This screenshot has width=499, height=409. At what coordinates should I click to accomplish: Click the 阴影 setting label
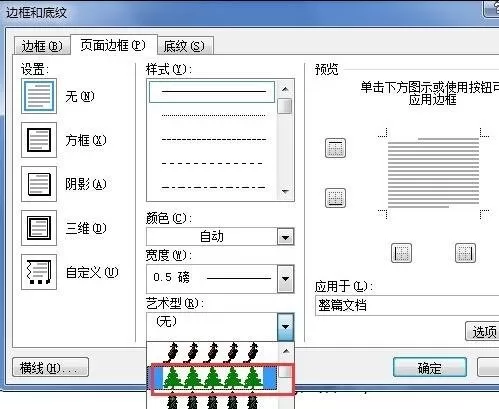pyautogui.click(x=86, y=184)
